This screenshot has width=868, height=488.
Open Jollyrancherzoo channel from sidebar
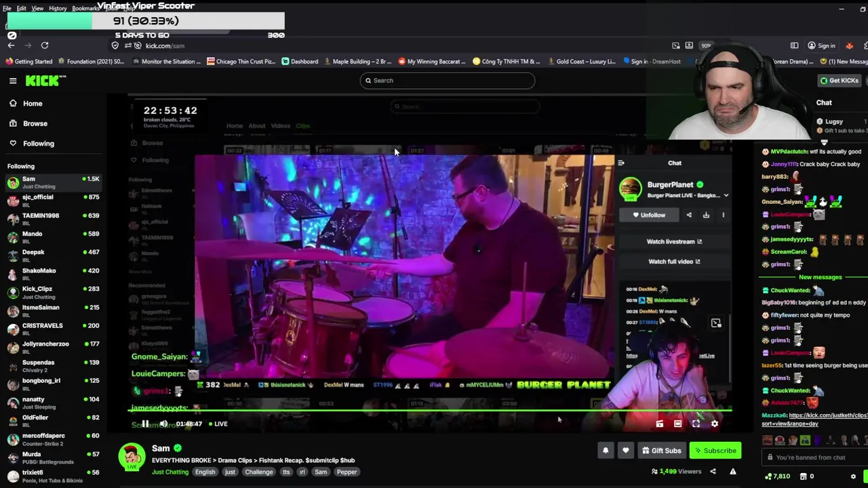click(53, 347)
